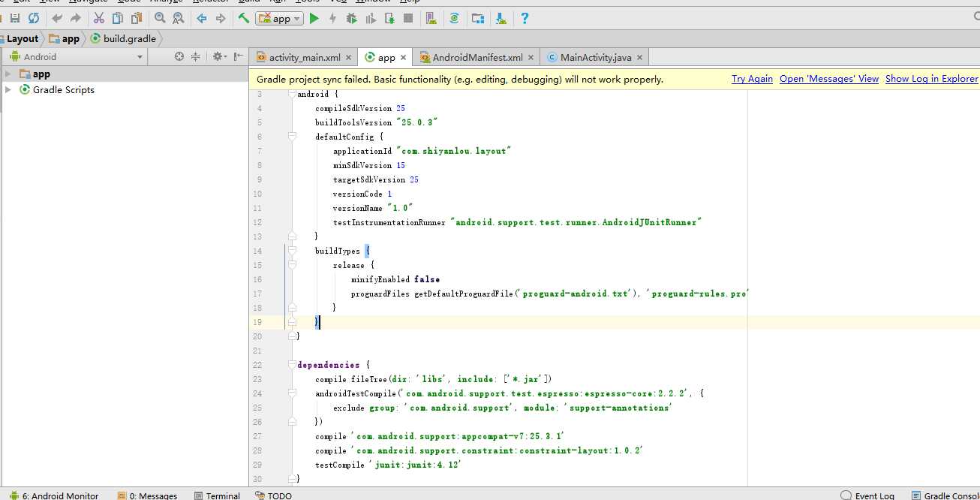Click the Synchronize refresh icon

coord(34,19)
